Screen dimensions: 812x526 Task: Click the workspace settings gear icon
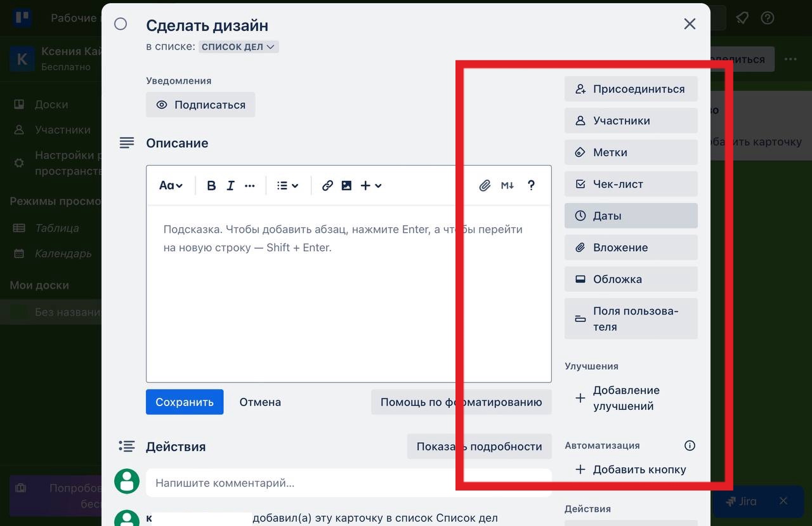[x=19, y=163]
